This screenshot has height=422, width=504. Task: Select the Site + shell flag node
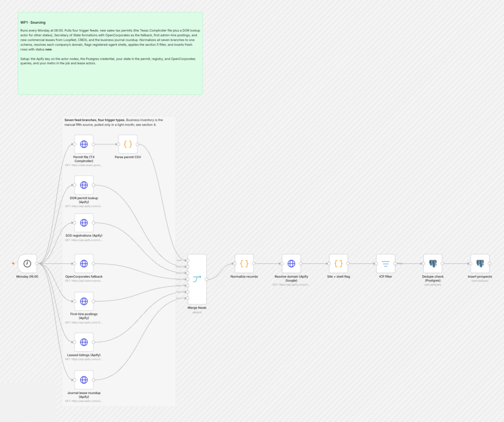point(338,263)
